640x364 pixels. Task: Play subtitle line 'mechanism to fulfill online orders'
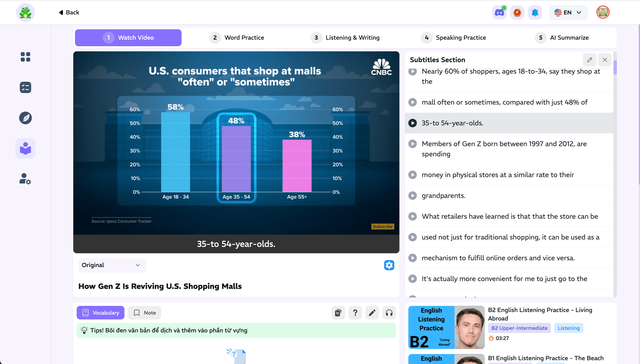click(413, 258)
